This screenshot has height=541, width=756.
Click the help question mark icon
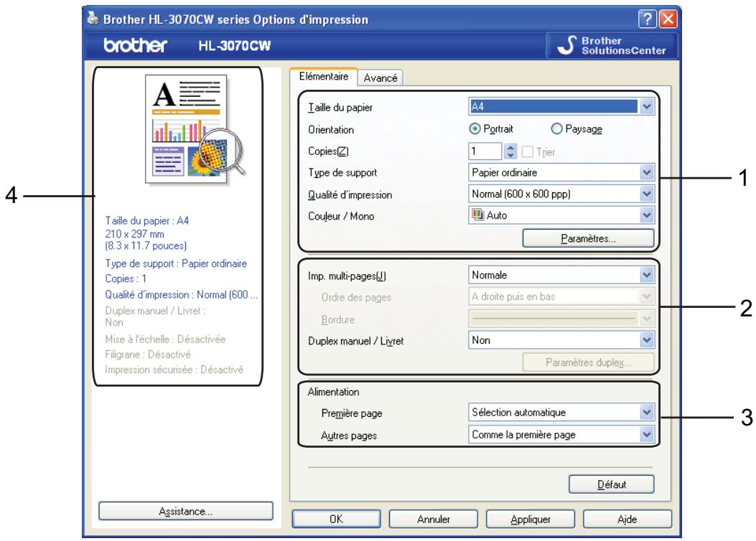click(648, 19)
